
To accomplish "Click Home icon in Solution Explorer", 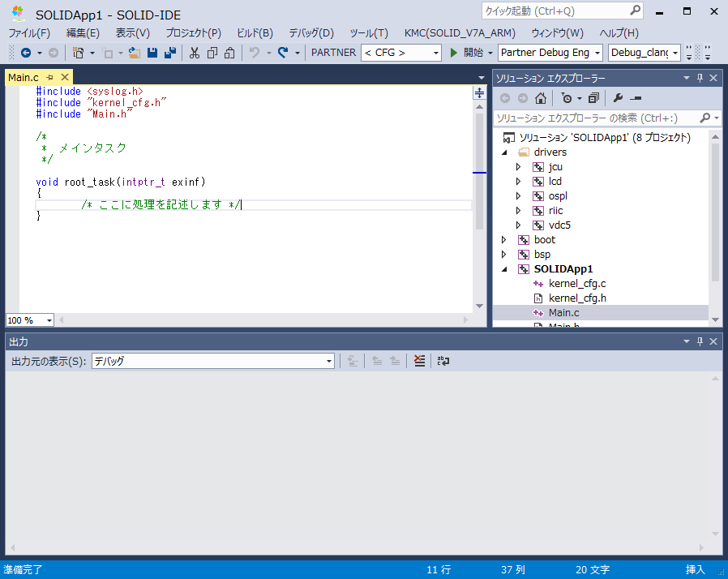I will pyautogui.click(x=541, y=98).
